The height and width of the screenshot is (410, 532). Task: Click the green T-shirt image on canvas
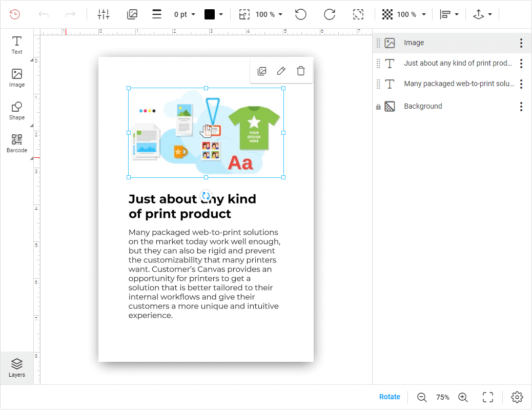pos(254,128)
